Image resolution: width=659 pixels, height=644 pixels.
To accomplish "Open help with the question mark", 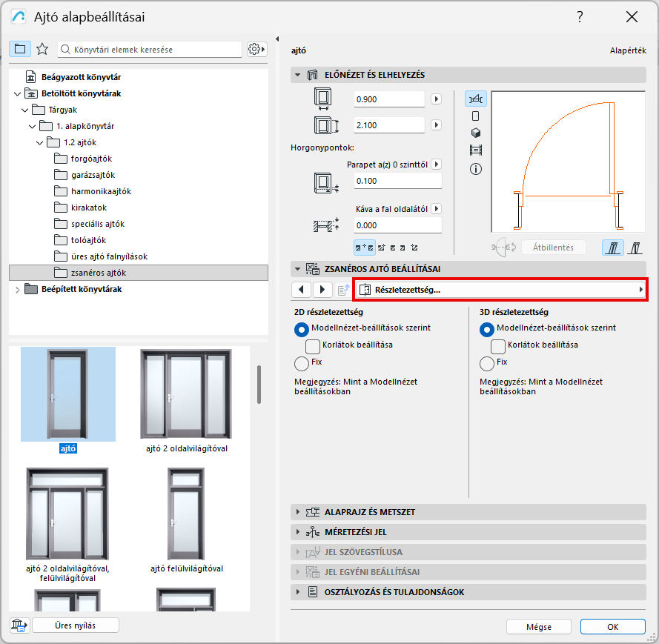I will 580,17.
